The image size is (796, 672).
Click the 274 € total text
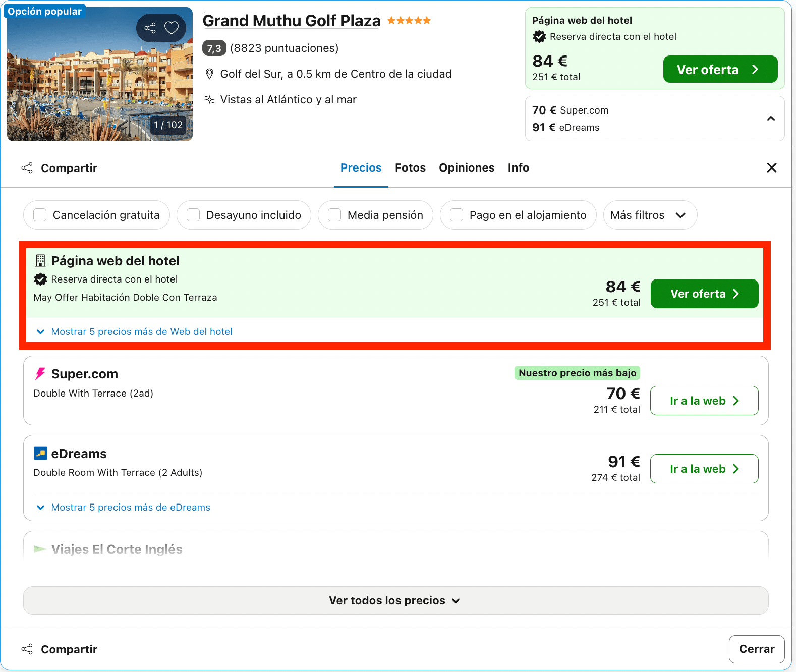(616, 477)
